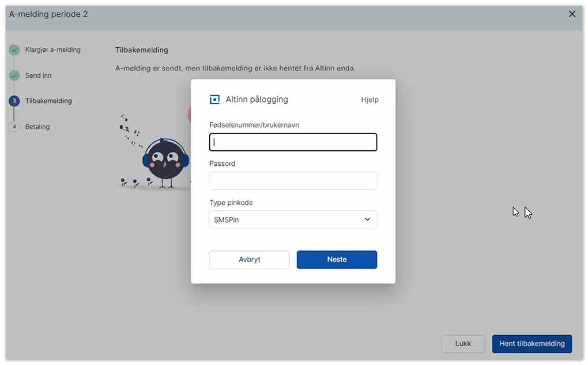
Task: Select the step 4 number circle
Action: pos(14,127)
